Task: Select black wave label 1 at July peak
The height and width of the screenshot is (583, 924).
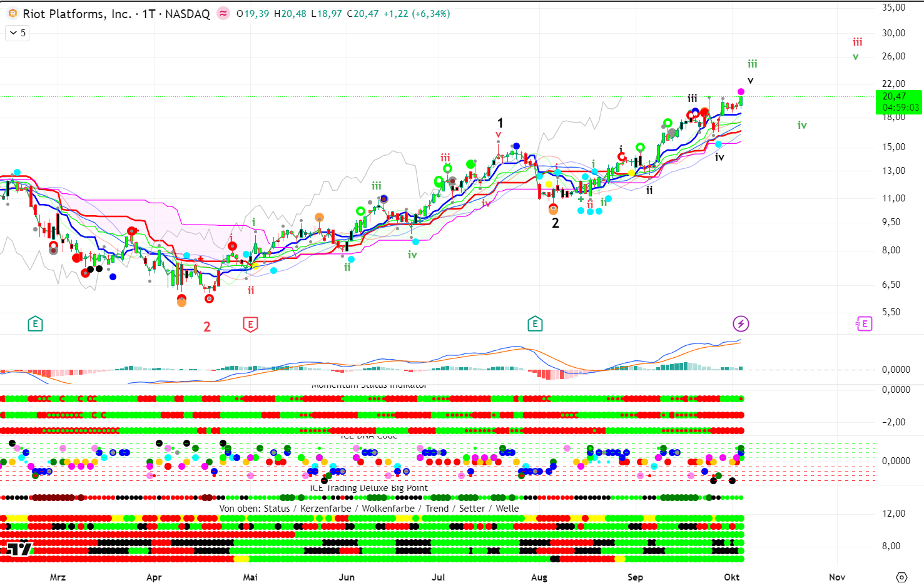Action: [x=500, y=123]
